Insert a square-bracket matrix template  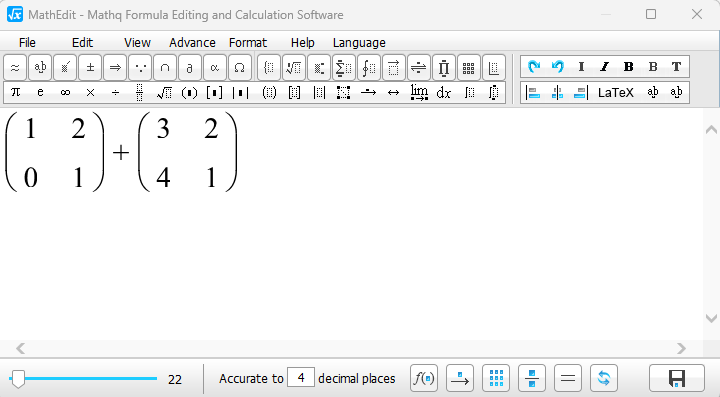pos(294,93)
